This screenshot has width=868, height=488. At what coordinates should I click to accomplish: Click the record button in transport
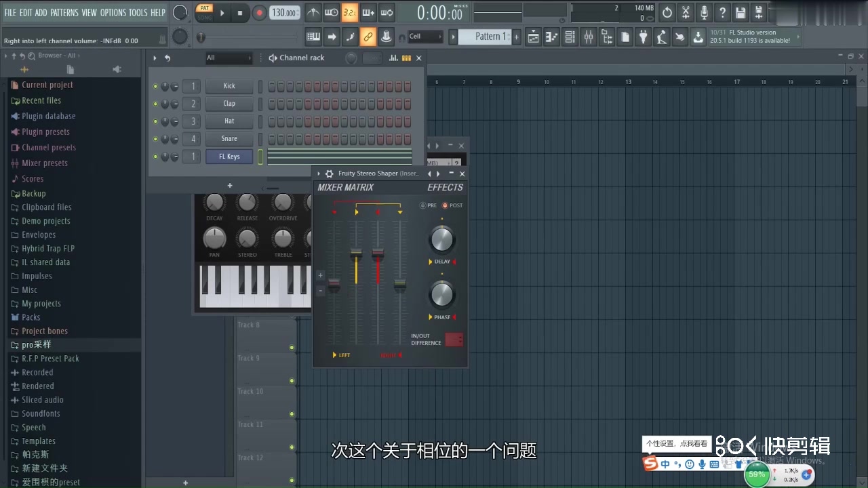click(260, 12)
